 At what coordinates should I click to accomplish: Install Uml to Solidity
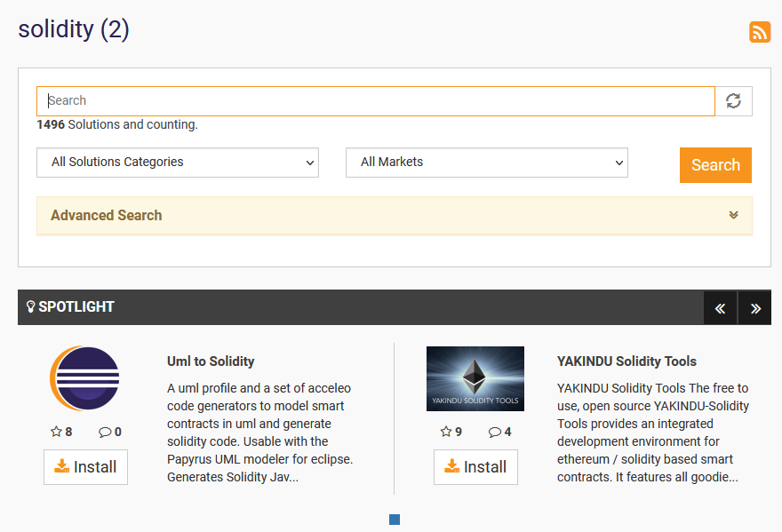click(86, 467)
